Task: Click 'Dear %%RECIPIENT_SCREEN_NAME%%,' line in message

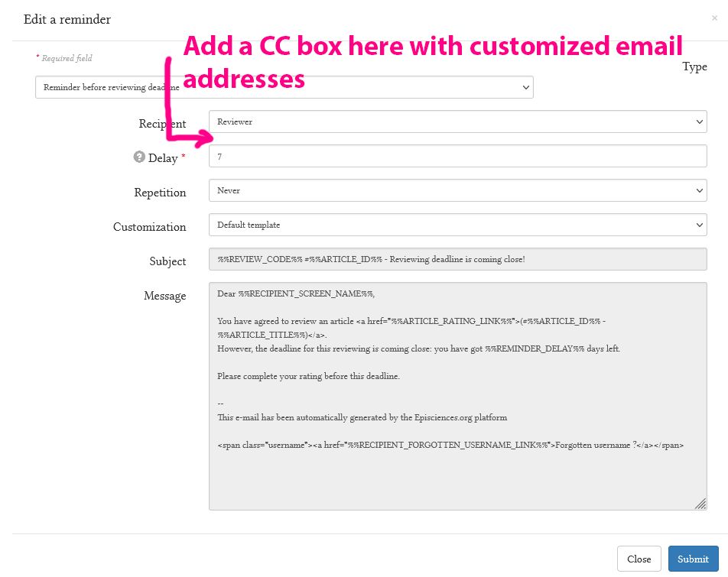Action: click(296, 293)
